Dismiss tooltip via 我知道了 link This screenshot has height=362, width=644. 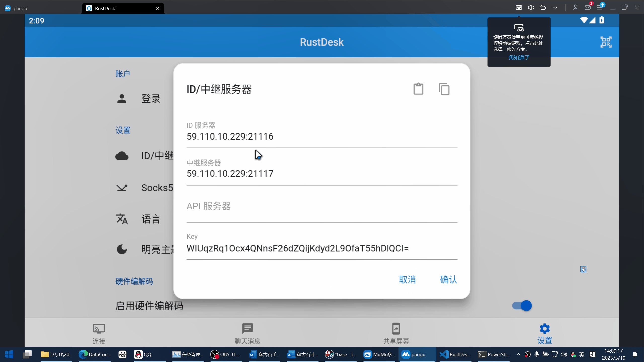coord(519,58)
